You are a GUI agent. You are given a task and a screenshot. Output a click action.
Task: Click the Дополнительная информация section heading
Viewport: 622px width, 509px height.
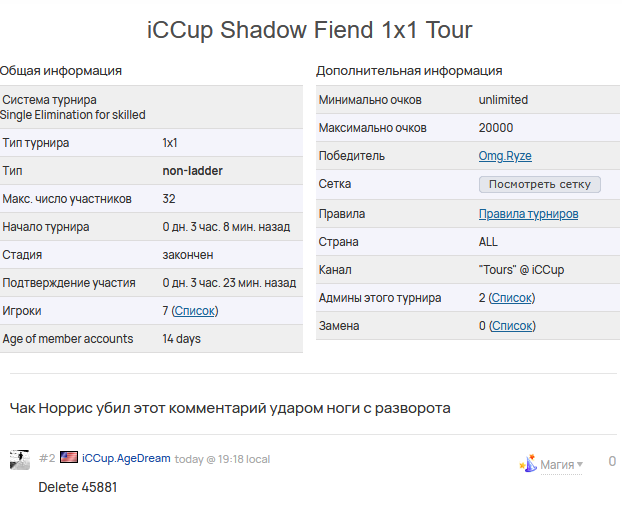[409, 71]
